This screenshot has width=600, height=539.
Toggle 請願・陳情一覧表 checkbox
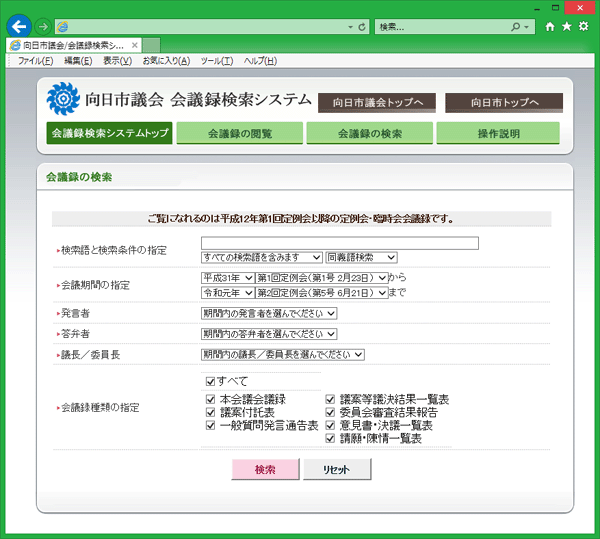pos(330,438)
